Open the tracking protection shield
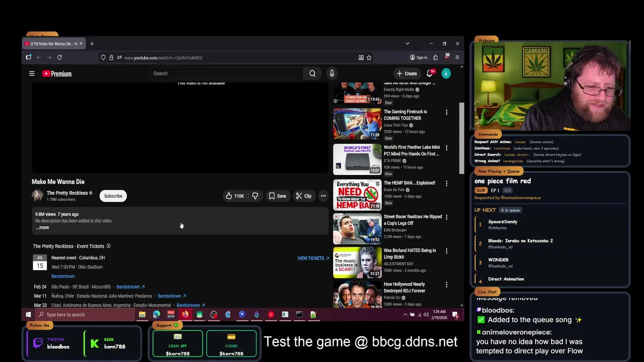 [103, 58]
